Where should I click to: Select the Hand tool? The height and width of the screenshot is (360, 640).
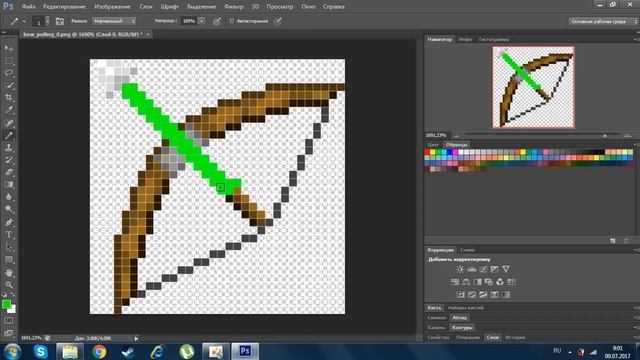click(9, 272)
